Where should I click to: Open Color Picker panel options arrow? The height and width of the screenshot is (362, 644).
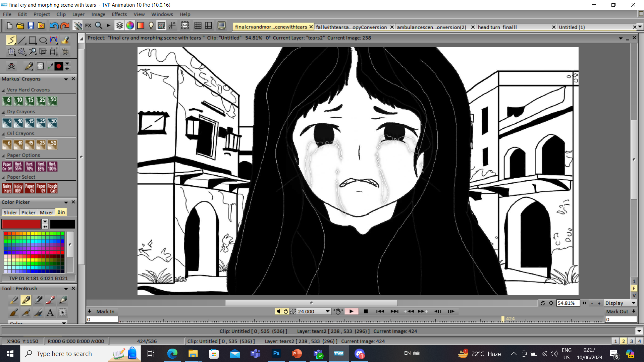66,202
